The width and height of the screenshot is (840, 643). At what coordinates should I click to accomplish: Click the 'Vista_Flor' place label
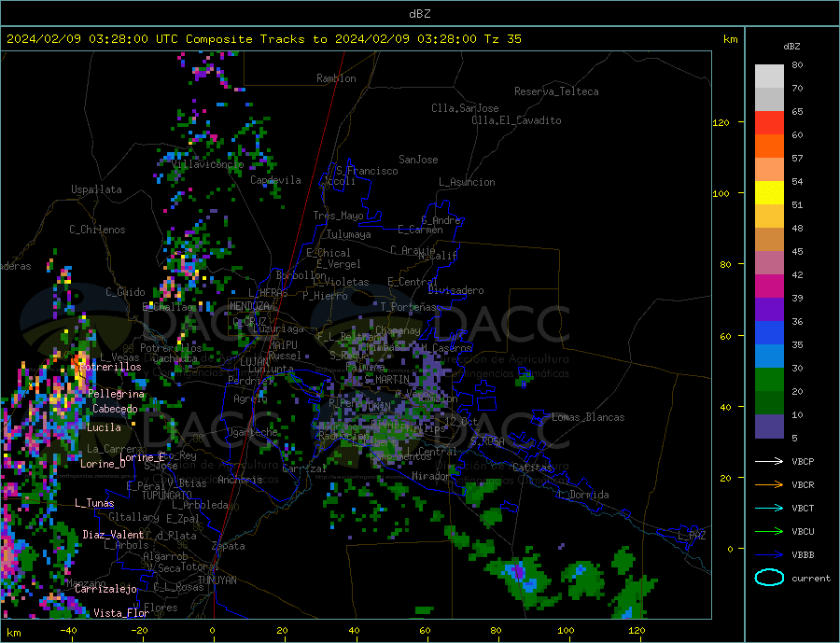tap(121, 613)
